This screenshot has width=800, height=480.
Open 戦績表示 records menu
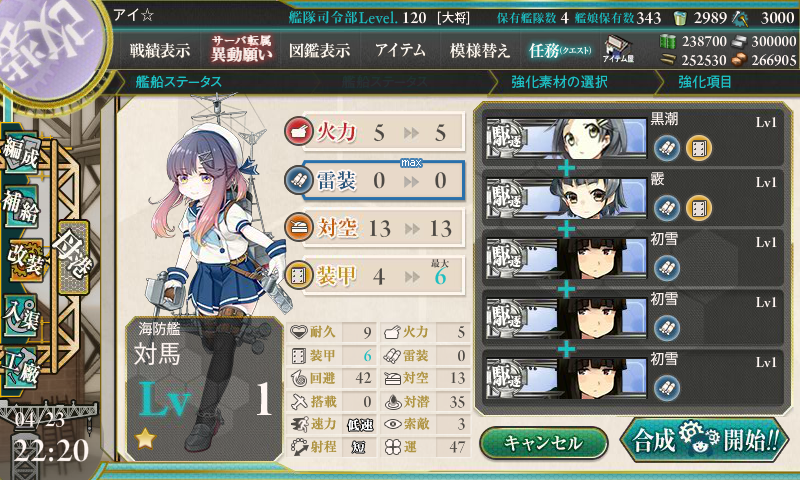click(160, 50)
